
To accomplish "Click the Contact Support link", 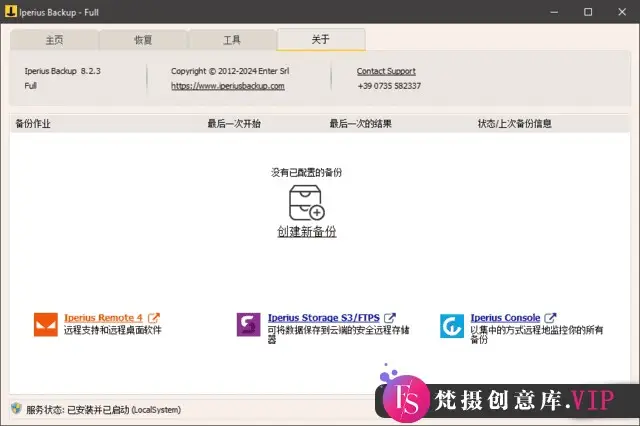I will [386, 71].
